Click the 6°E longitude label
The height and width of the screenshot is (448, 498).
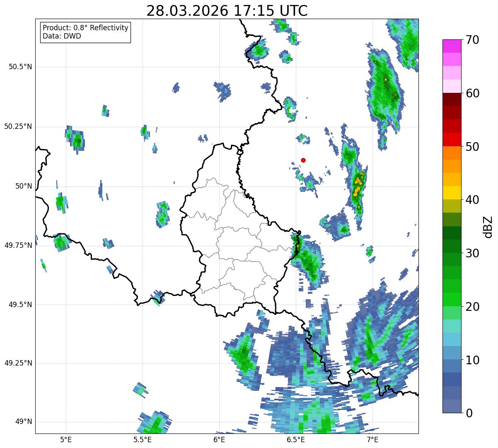click(x=219, y=440)
